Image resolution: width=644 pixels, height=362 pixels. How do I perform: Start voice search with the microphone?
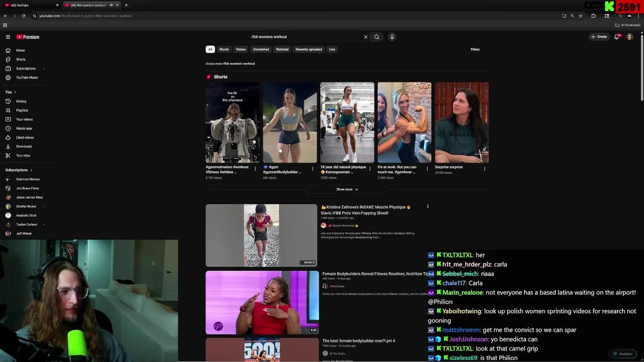[392, 37]
